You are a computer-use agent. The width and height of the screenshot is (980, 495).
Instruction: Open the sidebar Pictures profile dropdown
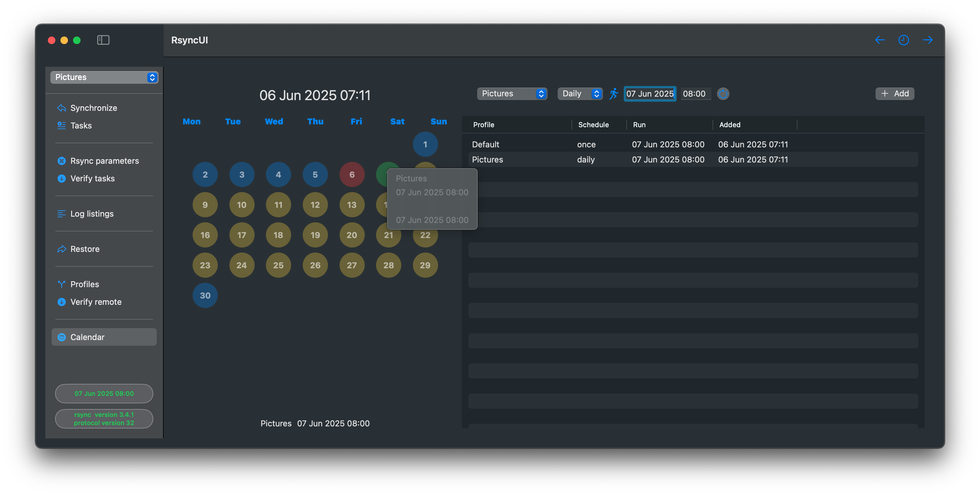(104, 77)
